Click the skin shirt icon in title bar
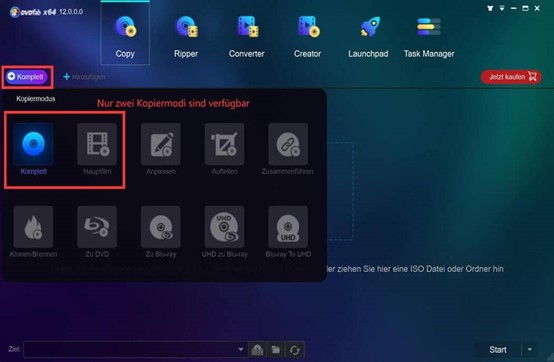The width and height of the screenshot is (554, 362). click(490, 8)
